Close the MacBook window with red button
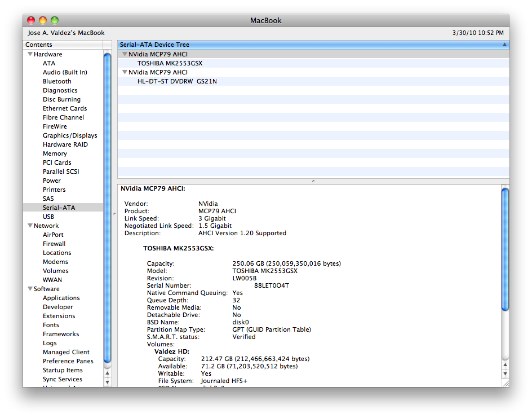The width and height of the screenshot is (532, 418). [x=31, y=20]
